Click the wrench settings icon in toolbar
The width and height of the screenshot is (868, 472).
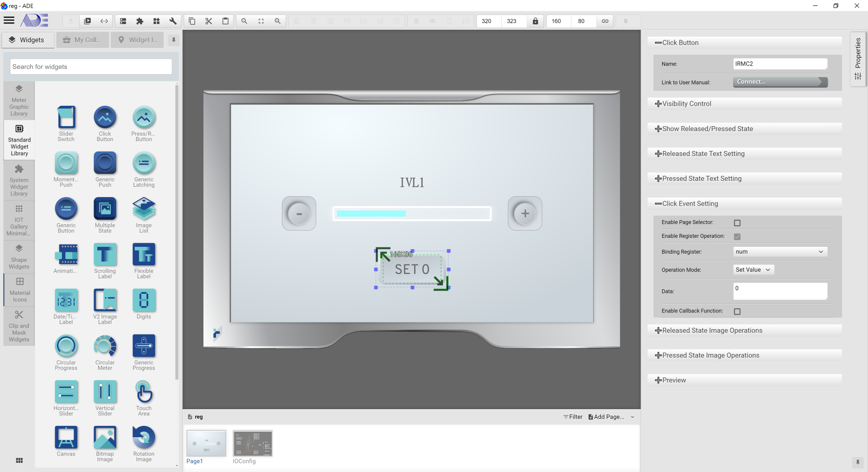pos(173,21)
